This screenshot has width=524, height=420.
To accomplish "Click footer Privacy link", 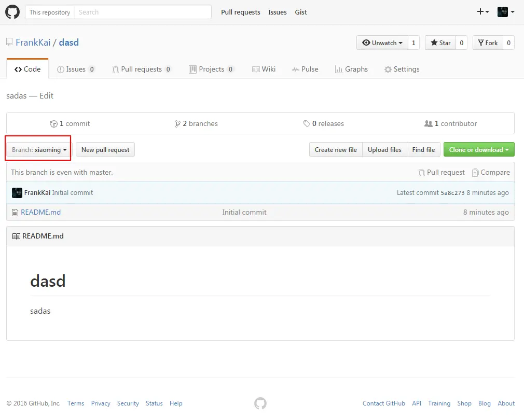I will pyautogui.click(x=101, y=403).
